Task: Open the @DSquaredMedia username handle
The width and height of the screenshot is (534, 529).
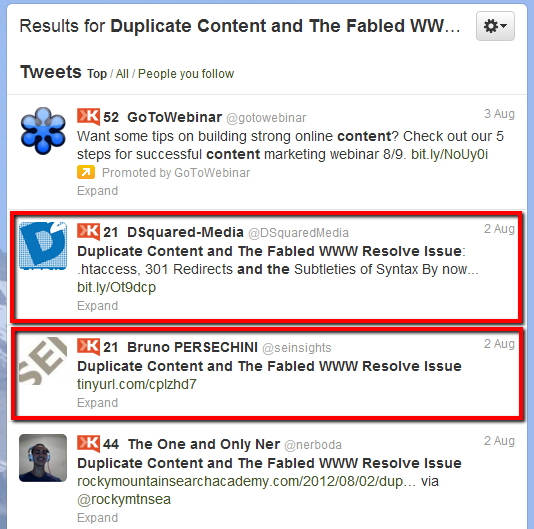Action: (x=298, y=233)
